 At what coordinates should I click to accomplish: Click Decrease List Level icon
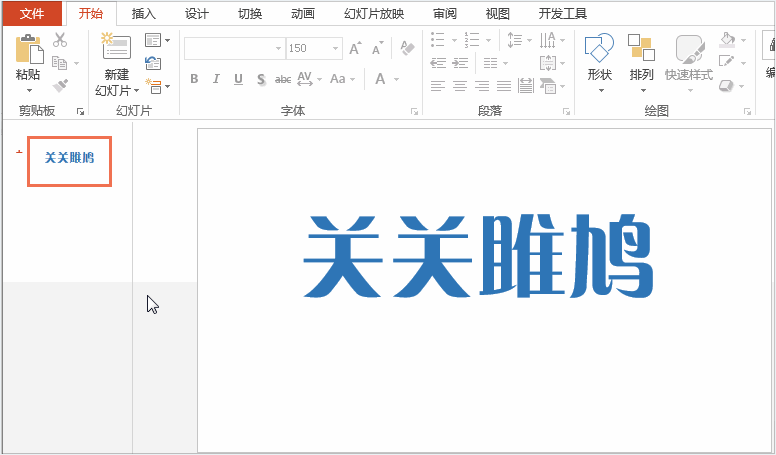tap(438, 63)
